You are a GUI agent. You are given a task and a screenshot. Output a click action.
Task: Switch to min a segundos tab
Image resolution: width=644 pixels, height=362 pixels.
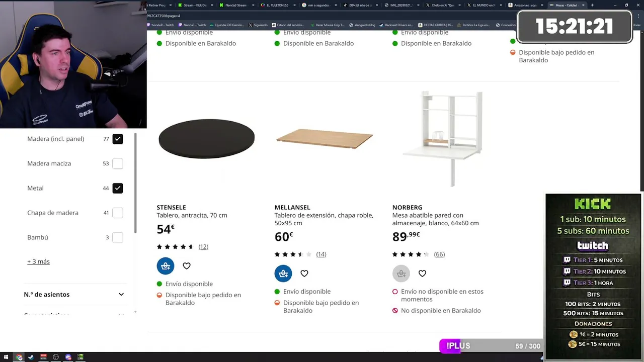(x=319, y=5)
